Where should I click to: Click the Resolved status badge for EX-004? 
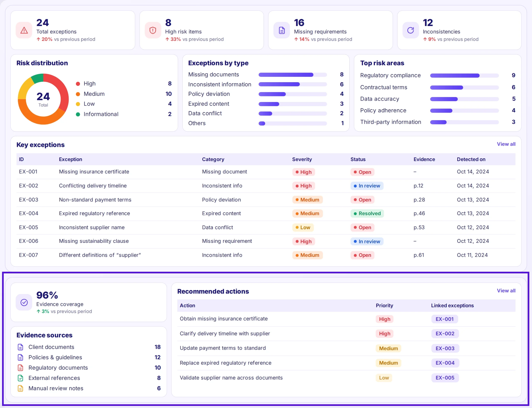(367, 213)
